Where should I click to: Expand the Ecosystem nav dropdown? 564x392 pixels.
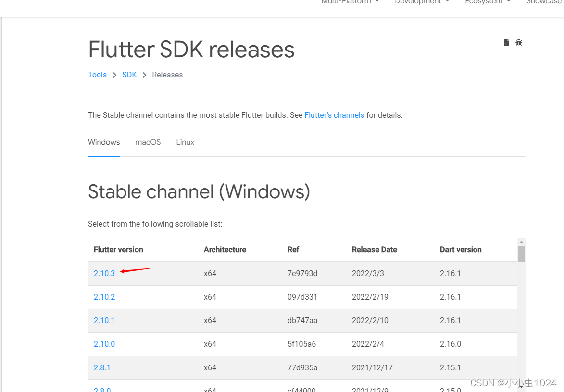(x=488, y=2)
